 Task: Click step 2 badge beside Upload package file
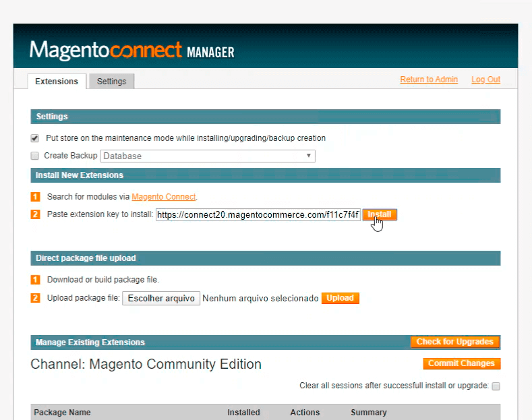pos(35,298)
